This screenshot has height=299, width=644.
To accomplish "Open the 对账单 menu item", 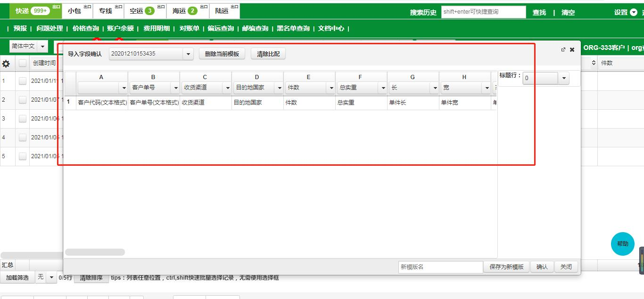I will [x=189, y=29].
